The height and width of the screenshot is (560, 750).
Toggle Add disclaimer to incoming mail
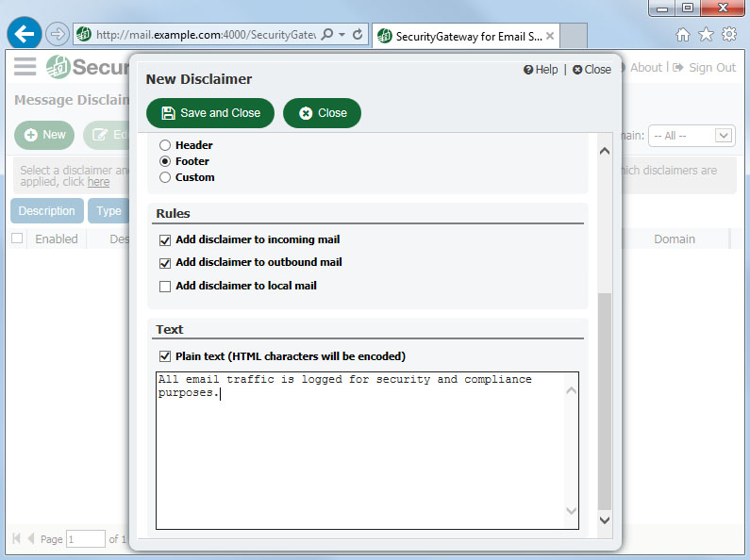coord(165,239)
